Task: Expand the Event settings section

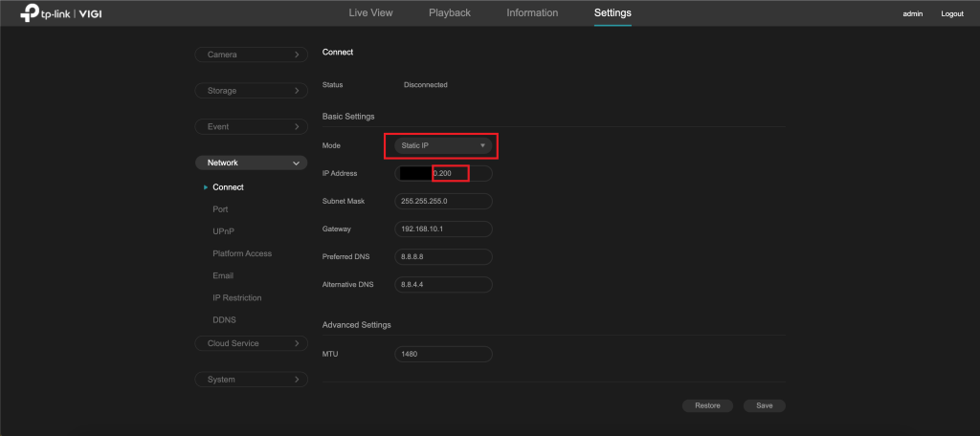Action: click(252, 127)
